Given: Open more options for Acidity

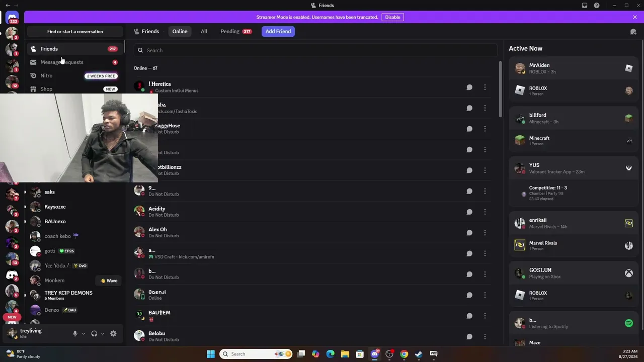Looking at the screenshot, I should point(485,212).
